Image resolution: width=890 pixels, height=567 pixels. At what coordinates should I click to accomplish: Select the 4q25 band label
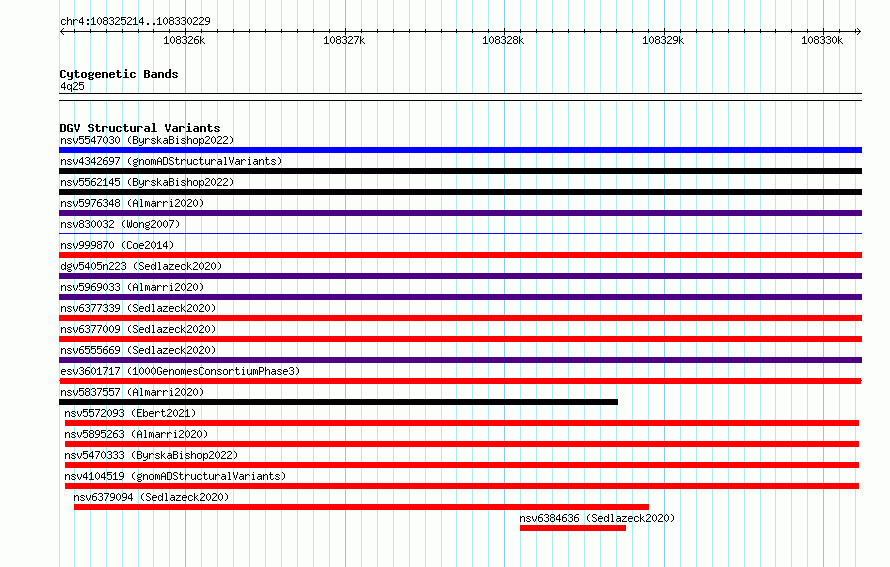click(72, 86)
